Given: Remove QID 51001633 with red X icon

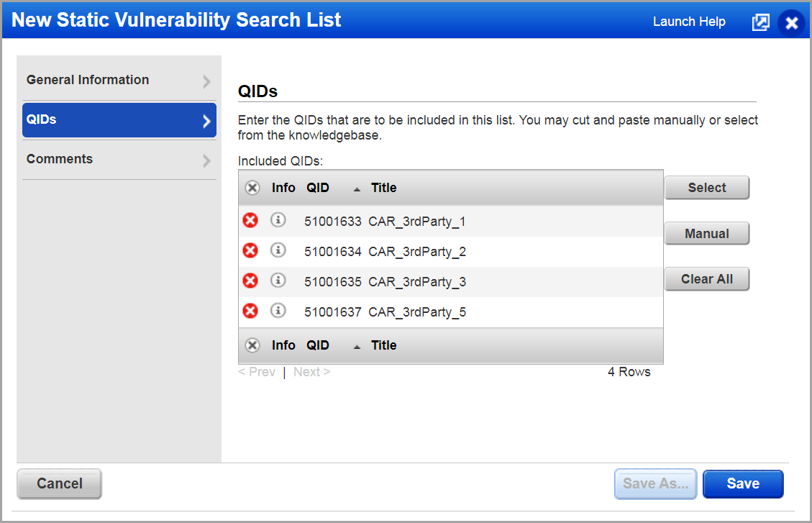Looking at the screenshot, I should point(250,221).
